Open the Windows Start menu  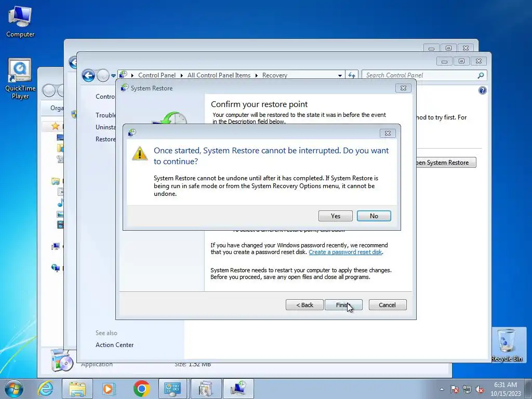point(14,389)
